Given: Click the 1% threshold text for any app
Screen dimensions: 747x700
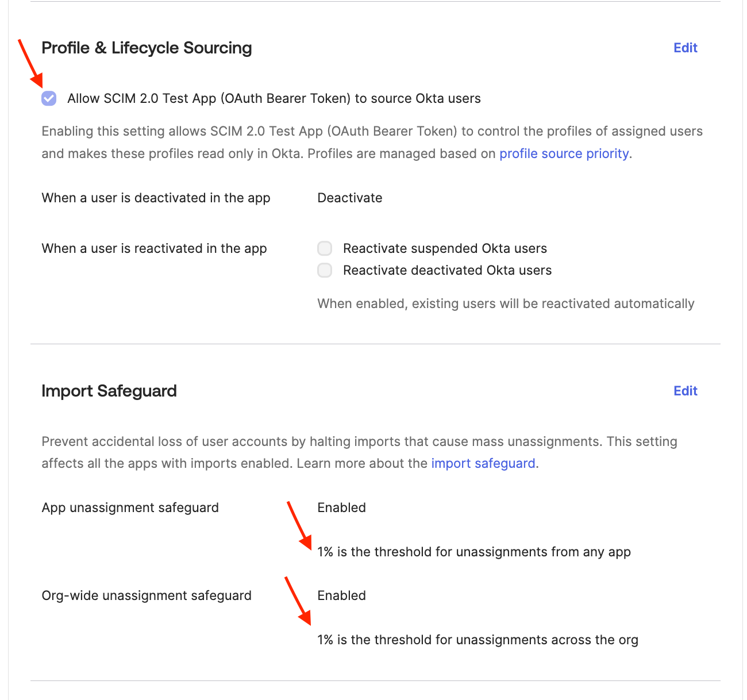Looking at the screenshot, I should click(x=474, y=552).
